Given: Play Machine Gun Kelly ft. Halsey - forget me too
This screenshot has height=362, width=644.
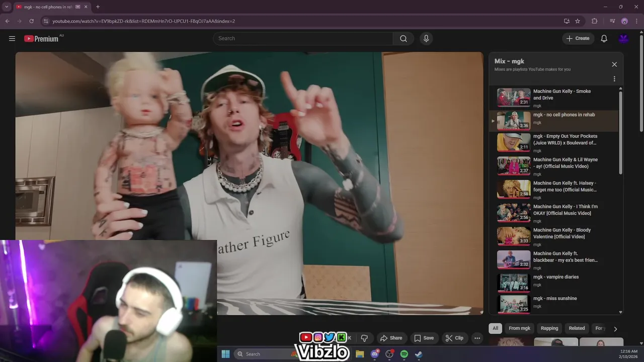Looking at the screenshot, I should coord(553,190).
